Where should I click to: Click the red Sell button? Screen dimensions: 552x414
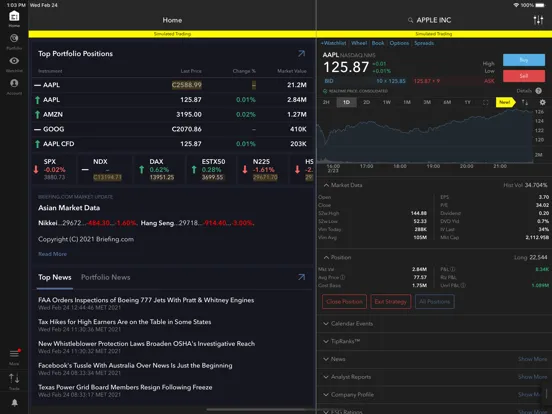click(524, 76)
